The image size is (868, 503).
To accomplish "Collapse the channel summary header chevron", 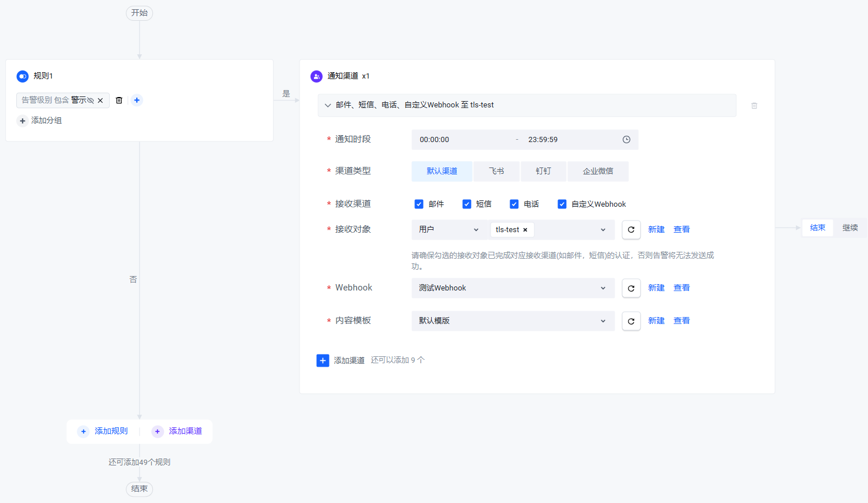I will (x=328, y=105).
